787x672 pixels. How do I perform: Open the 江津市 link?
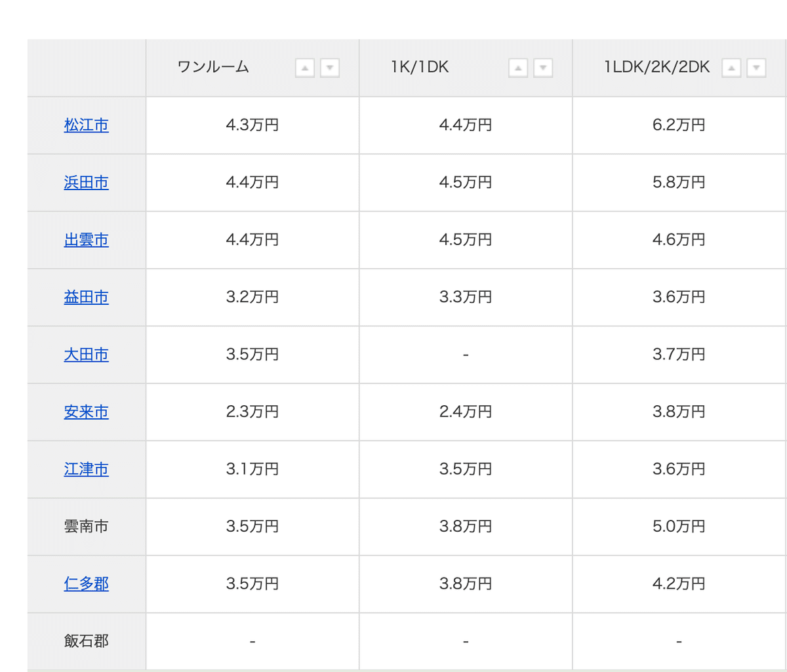coord(87,469)
